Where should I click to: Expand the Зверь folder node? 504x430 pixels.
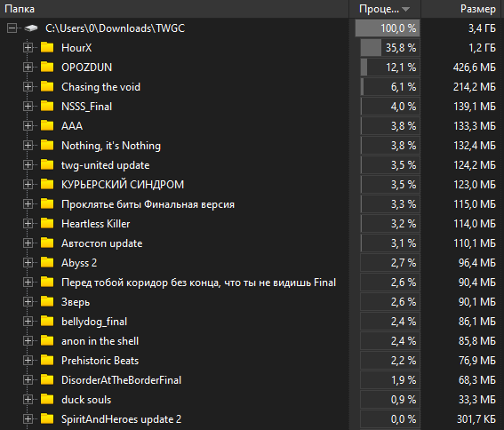(28, 301)
